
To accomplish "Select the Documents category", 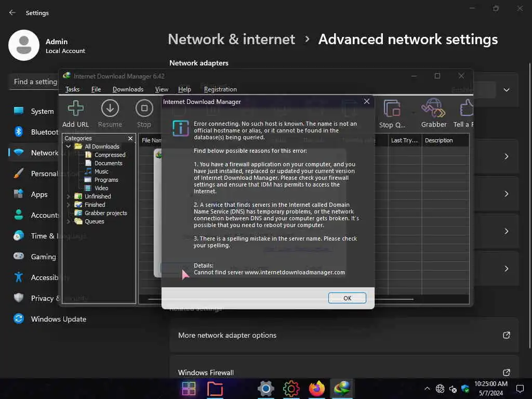I will 108,163.
